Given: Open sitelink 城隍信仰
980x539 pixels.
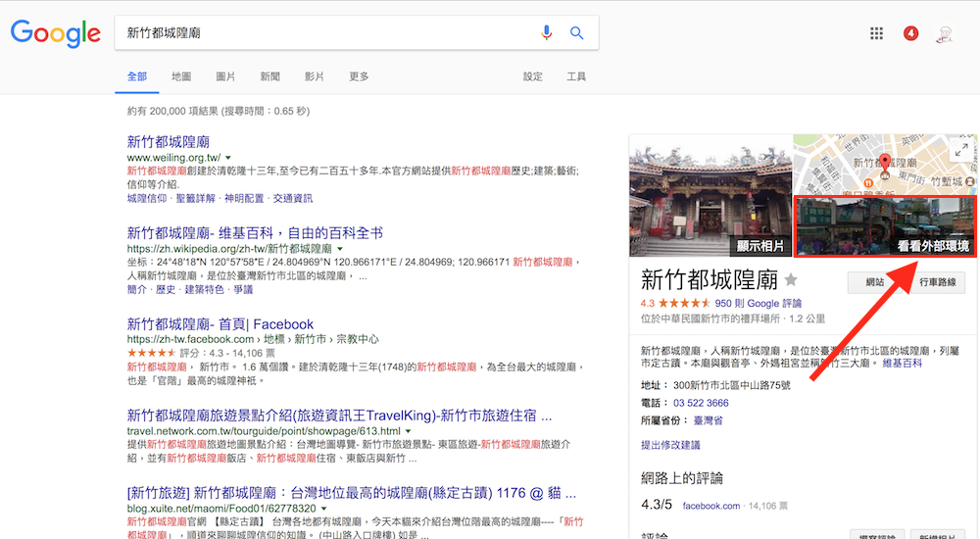Looking at the screenshot, I should [x=147, y=198].
